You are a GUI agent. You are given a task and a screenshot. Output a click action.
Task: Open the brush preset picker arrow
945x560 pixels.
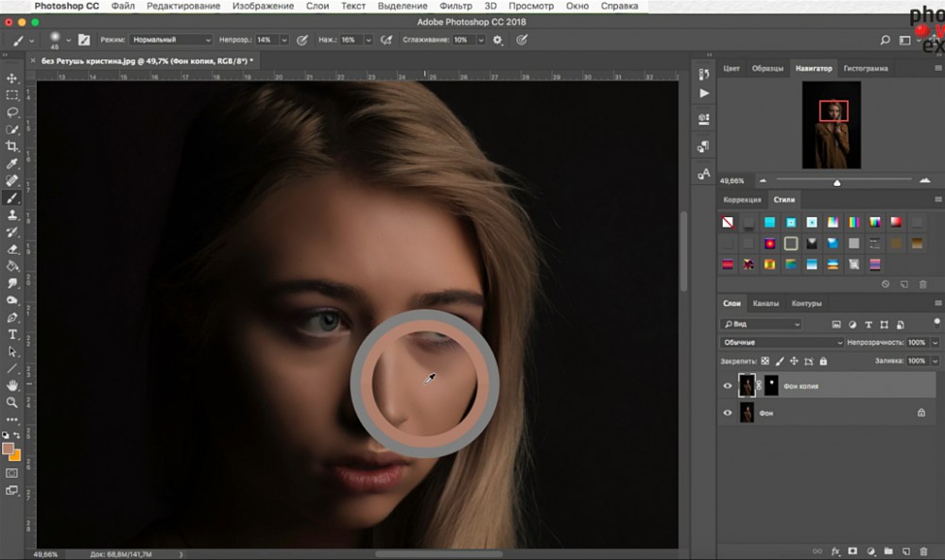[68, 40]
